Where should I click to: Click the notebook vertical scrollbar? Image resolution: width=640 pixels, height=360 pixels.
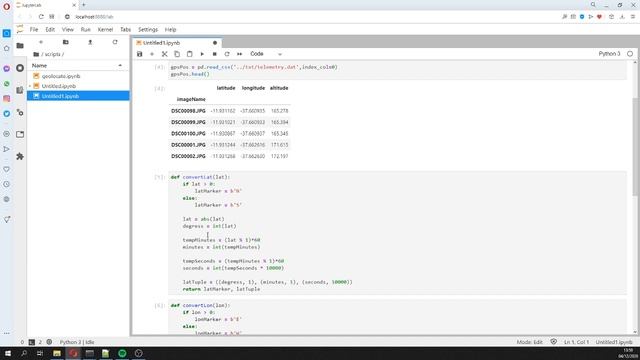point(635,147)
